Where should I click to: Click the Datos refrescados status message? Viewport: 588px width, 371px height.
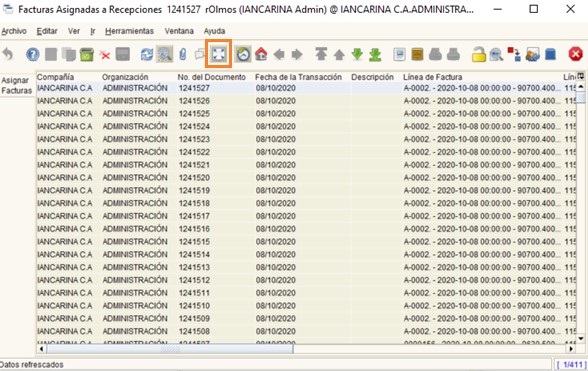click(32, 365)
